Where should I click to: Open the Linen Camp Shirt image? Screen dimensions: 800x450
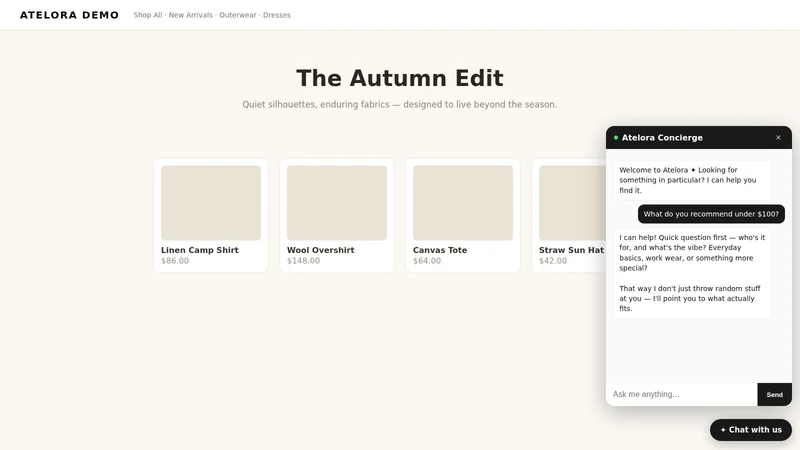211,203
